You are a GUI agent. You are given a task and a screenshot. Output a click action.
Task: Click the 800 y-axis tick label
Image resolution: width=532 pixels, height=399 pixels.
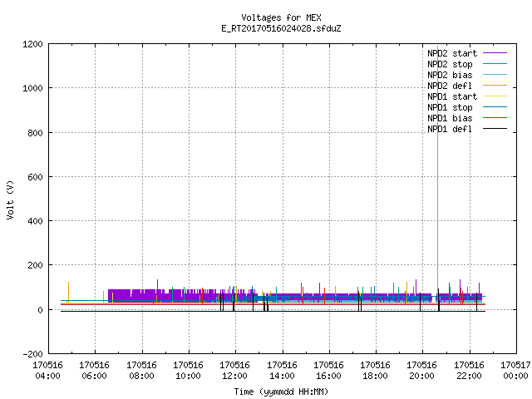[x=35, y=133]
